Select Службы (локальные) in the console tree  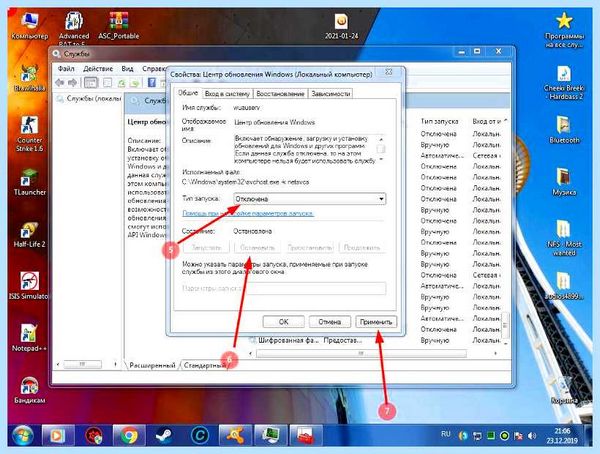click(89, 99)
